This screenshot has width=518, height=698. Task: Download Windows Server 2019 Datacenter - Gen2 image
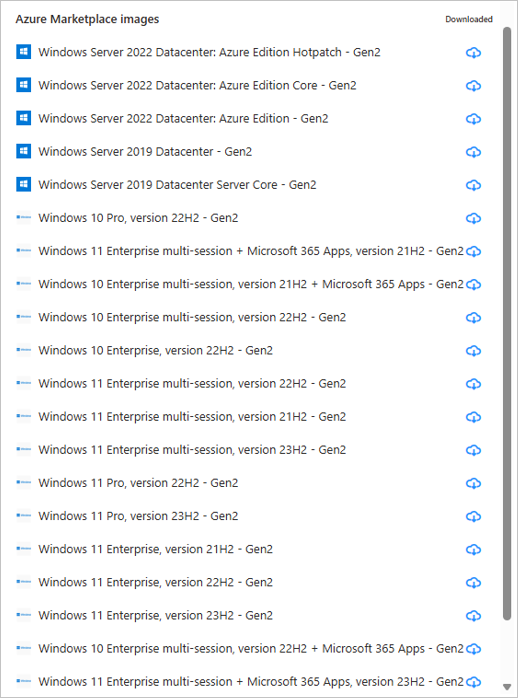473,152
